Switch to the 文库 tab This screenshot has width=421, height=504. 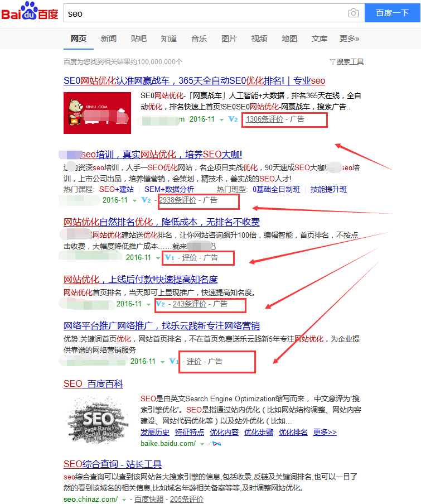319,39
